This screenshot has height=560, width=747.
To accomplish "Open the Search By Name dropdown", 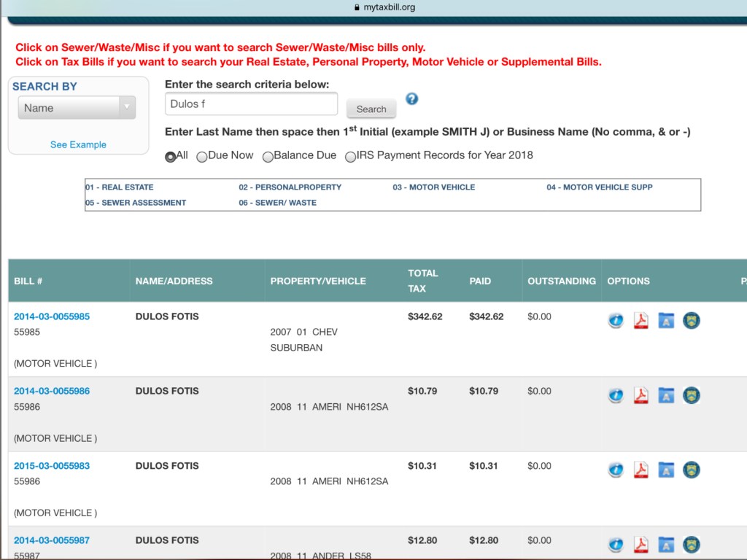I will point(77,108).
